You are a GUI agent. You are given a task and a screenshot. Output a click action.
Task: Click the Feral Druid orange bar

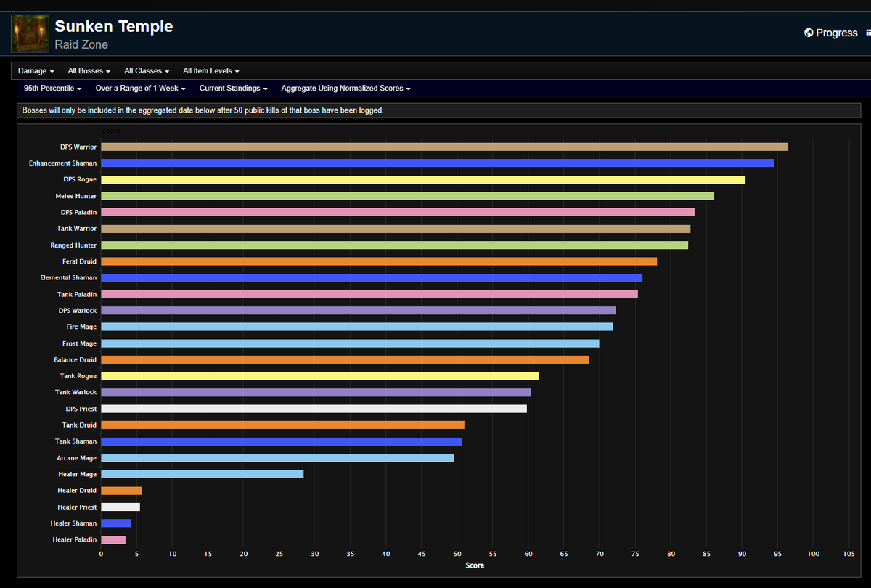point(379,261)
